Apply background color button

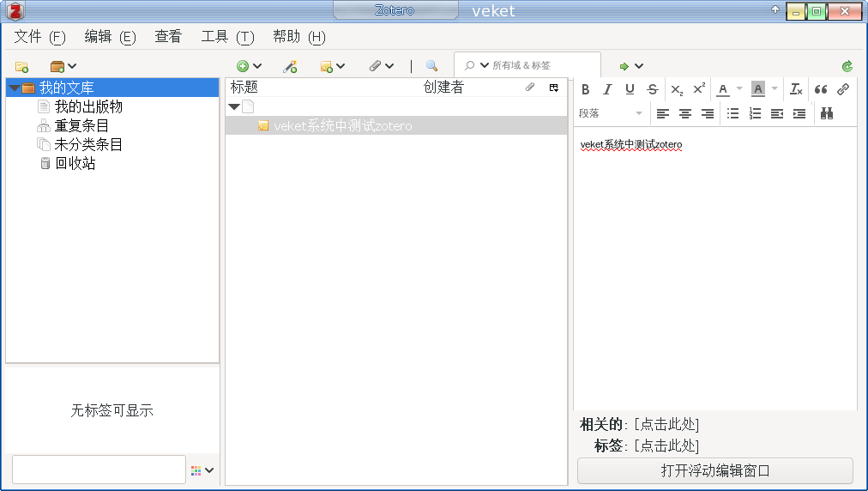758,89
